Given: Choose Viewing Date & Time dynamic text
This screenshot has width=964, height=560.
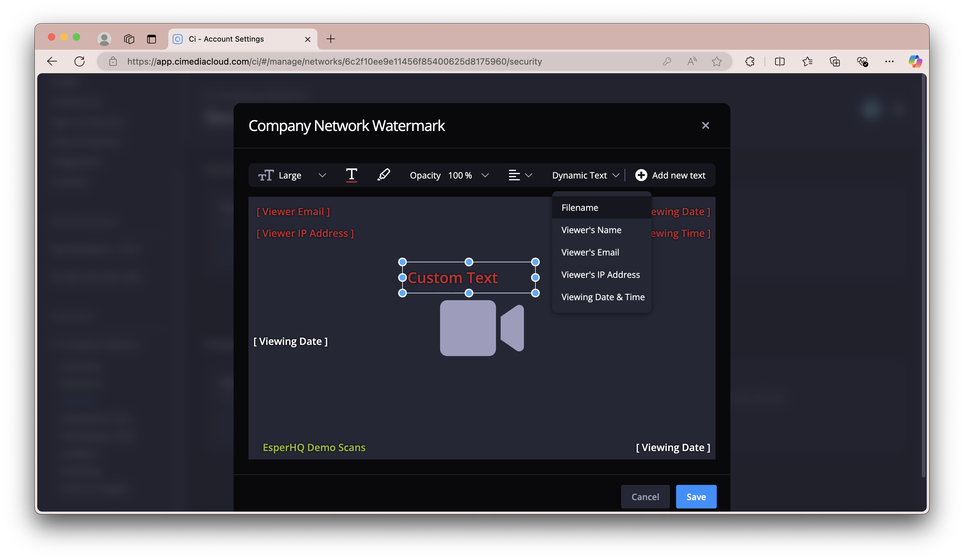Looking at the screenshot, I should [x=601, y=297].
